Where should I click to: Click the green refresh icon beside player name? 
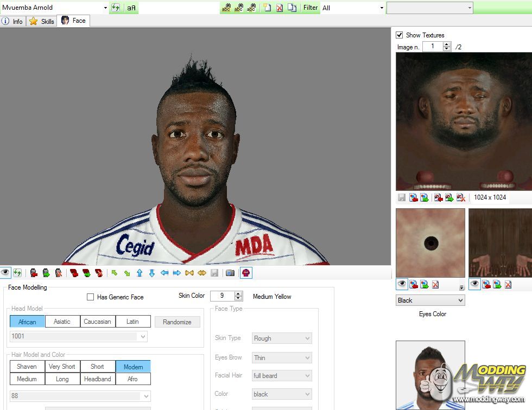click(116, 8)
